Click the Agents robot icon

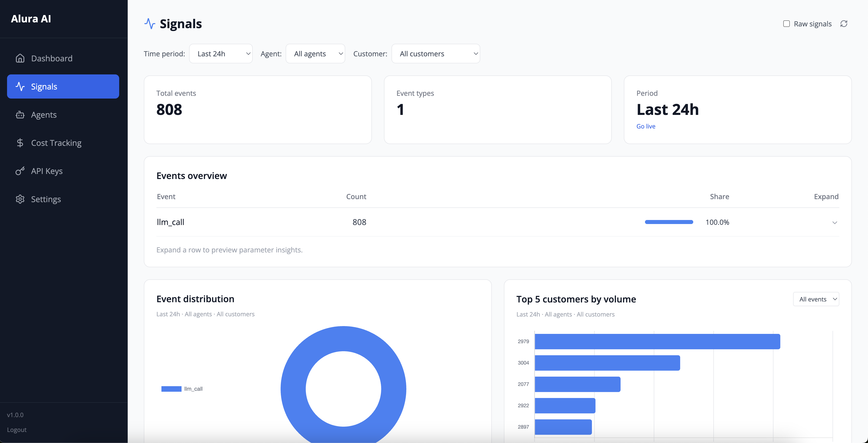(x=20, y=115)
